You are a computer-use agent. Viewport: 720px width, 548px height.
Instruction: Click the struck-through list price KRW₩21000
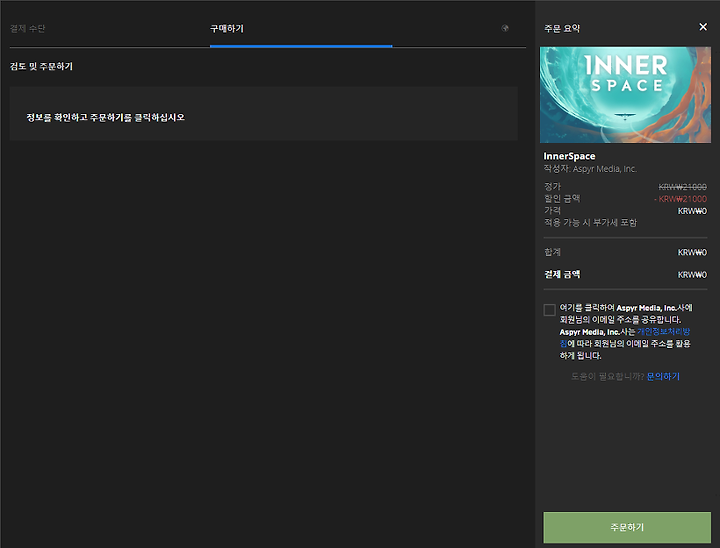point(682,186)
